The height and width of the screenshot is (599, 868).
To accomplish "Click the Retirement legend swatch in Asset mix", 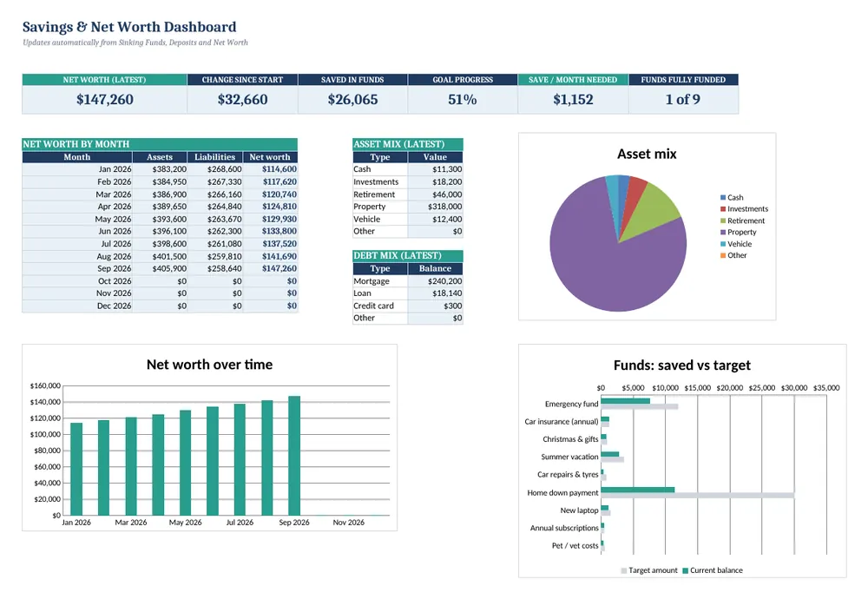I will pos(723,221).
